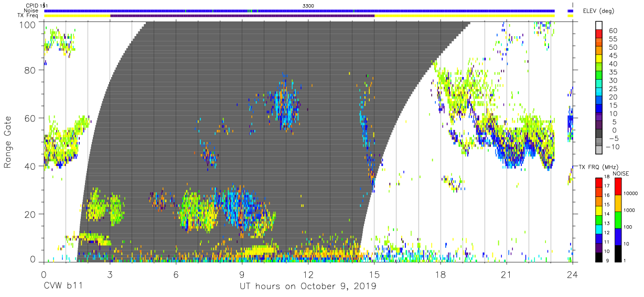This screenshot has width=644, height=297.
Task: Click the blue Noise strip above the plot
Action: click(x=299, y=10)
